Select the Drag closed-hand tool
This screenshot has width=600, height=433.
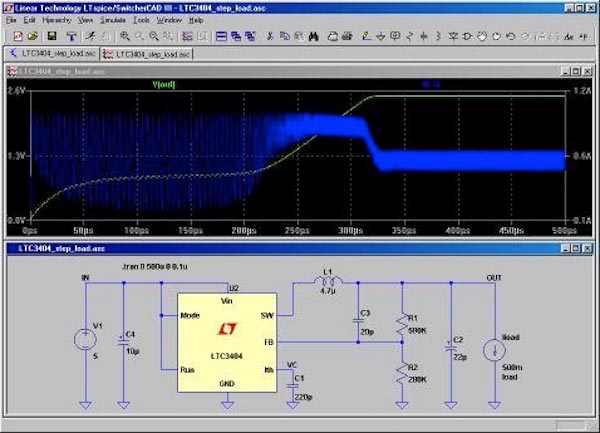[x=496, y=36]
